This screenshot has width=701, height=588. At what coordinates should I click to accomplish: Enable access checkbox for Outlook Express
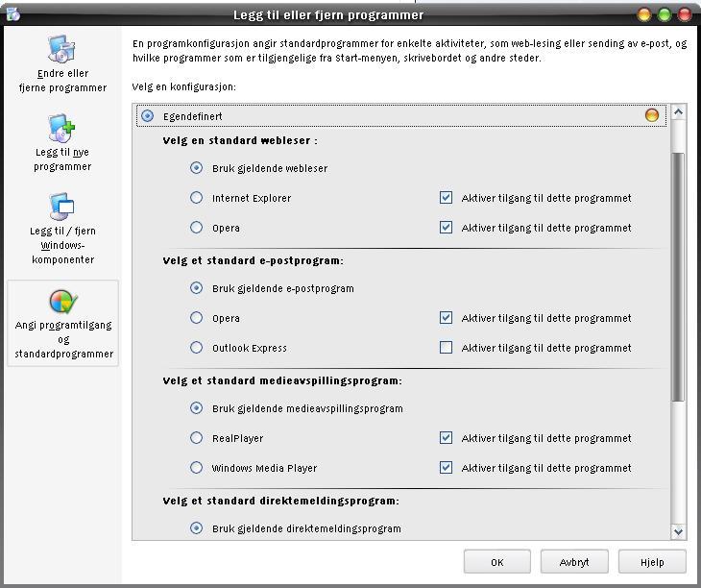446,348
